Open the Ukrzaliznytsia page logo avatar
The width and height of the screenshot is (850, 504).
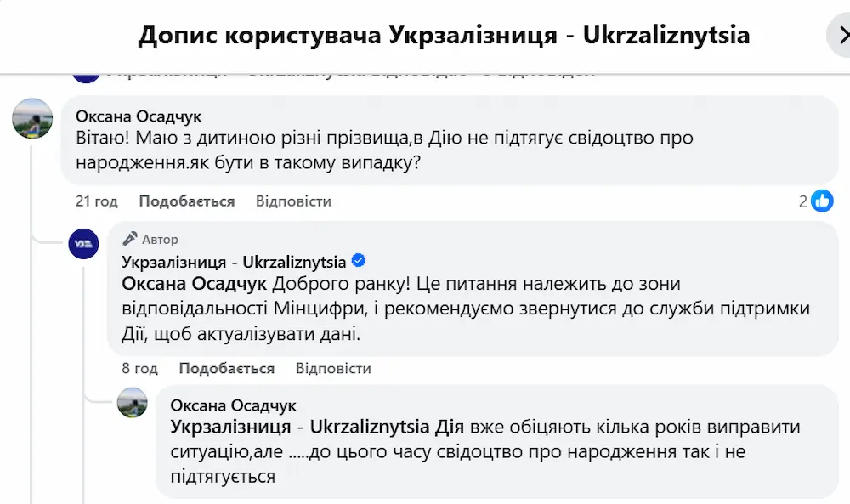point(84,244)
